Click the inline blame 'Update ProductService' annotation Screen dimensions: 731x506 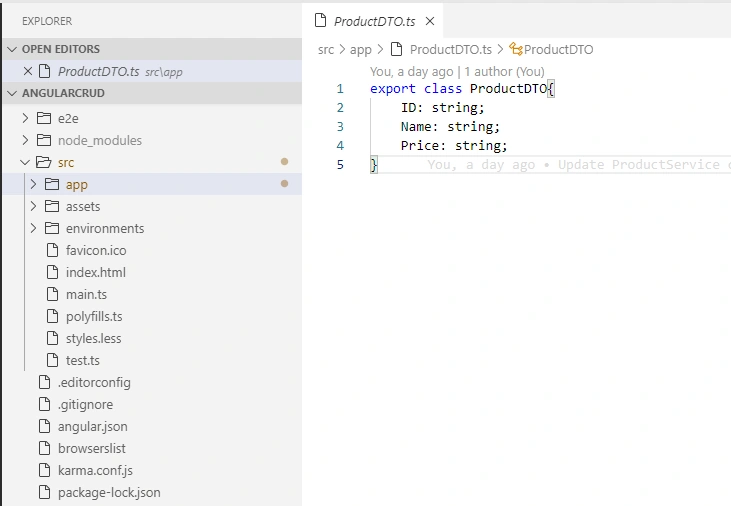[578, 165]
